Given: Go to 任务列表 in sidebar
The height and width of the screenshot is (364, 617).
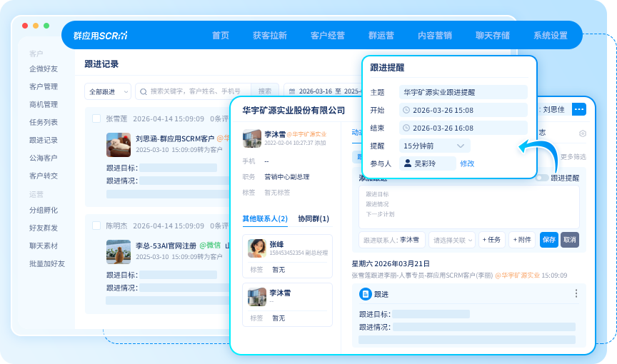Looking at the screenshot, I should (x=44, y=122).
